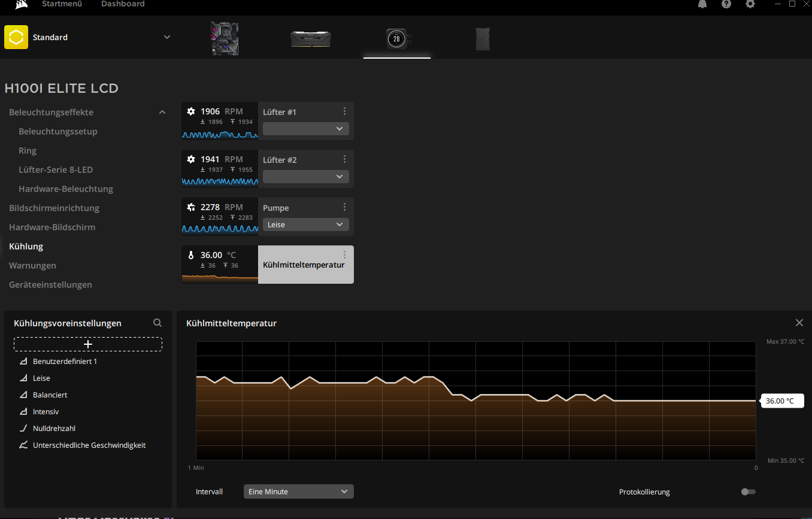This screenshot has width=812, height=519.
Task: Open the Intervall dropdown Eine Minute
Action: (x=299, y=491)
